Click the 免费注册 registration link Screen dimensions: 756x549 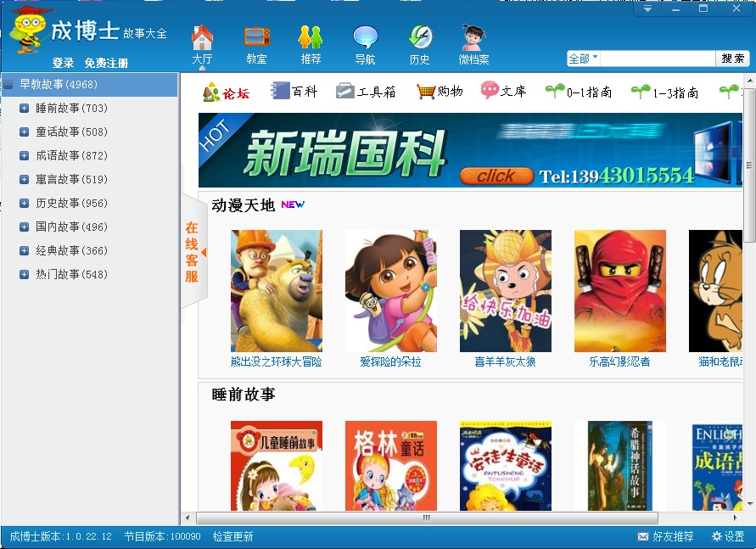point(106,63)
